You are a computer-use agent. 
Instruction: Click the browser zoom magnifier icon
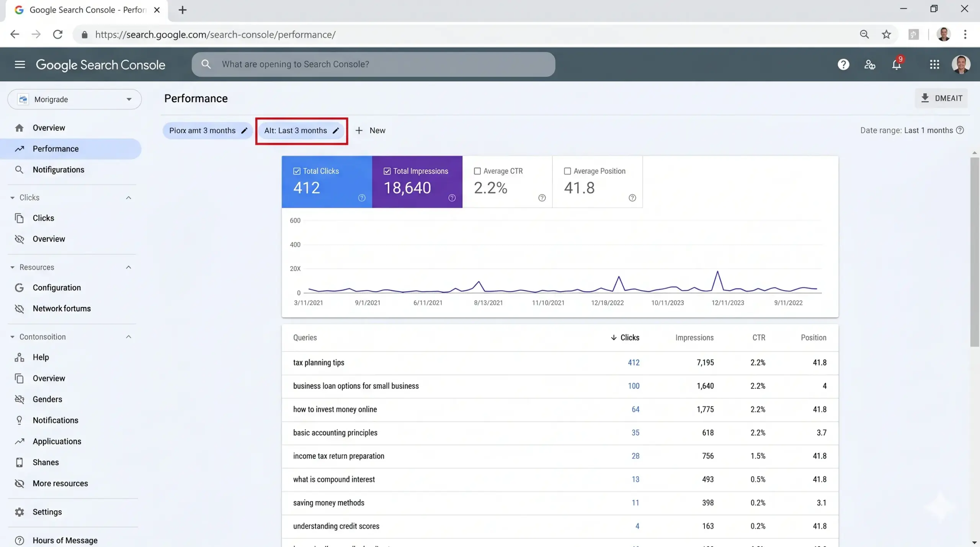[864, 34]
